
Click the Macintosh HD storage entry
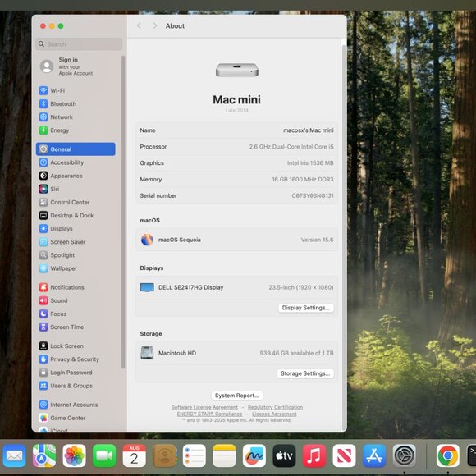pyautogui.click(x=237, y=353)
